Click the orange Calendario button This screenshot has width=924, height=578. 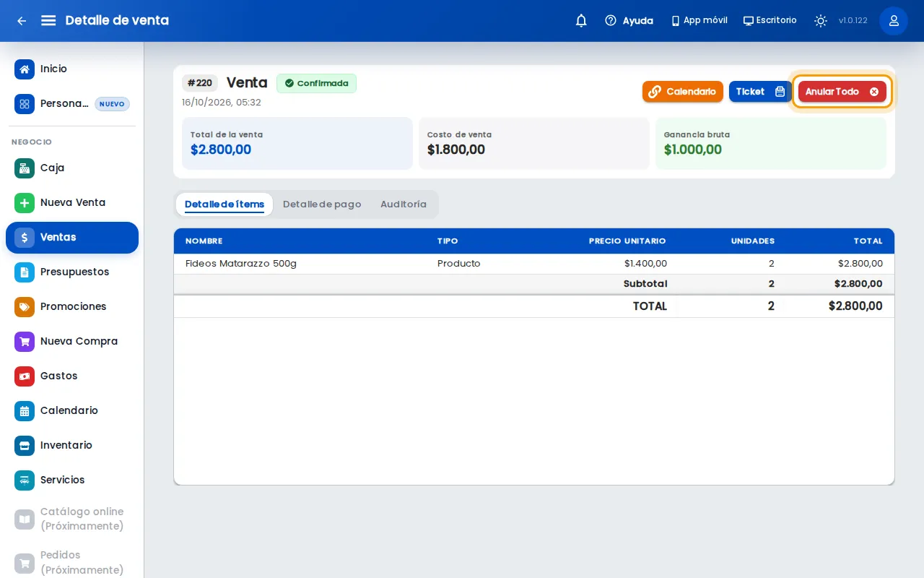click(x=683, y=92)
